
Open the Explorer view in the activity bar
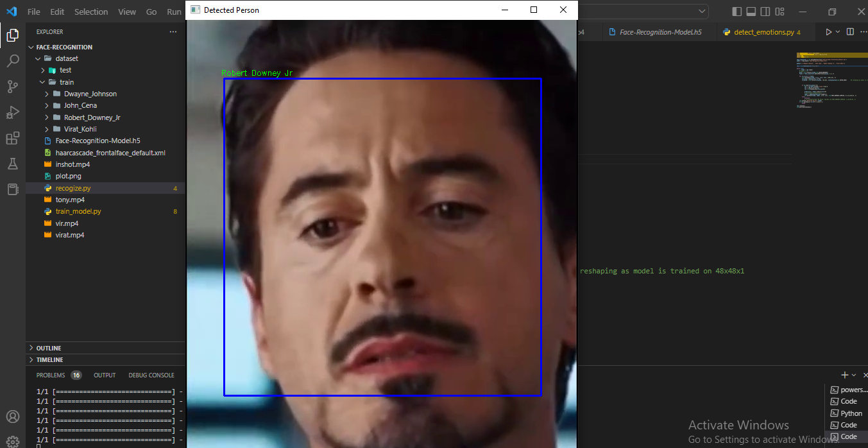(x=13, y=35)
